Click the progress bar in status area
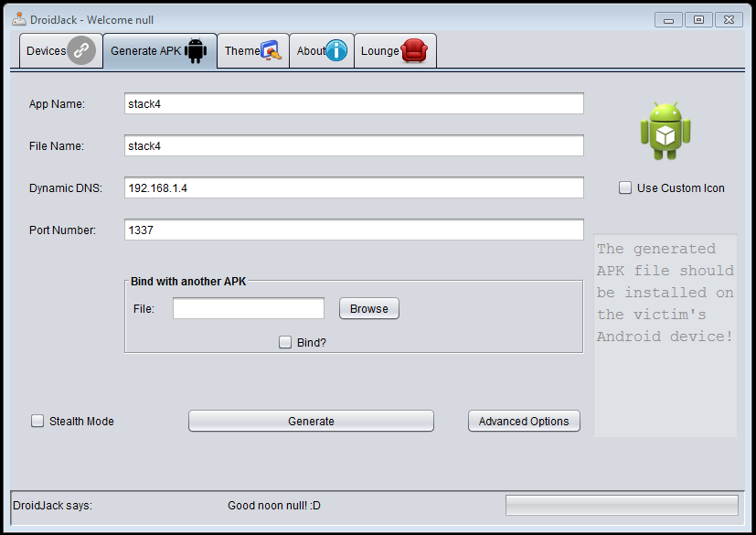This screenshot has width=756, height=535. tap(622, 505)
